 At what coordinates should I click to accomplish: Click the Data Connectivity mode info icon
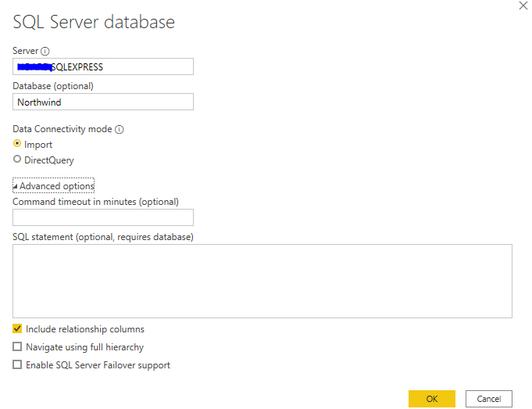pyautogui.click(x=119, y=130)
